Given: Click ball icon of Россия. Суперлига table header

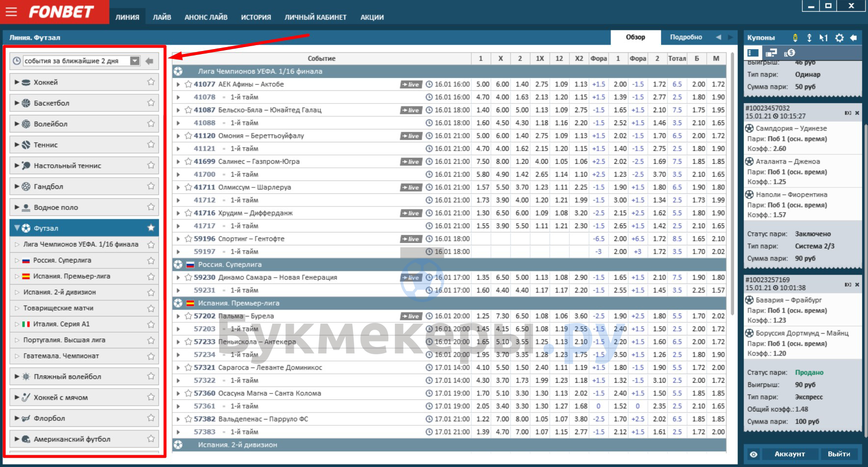Looking at the screenshot, I should pyautogui.click(x=178, y=264).
